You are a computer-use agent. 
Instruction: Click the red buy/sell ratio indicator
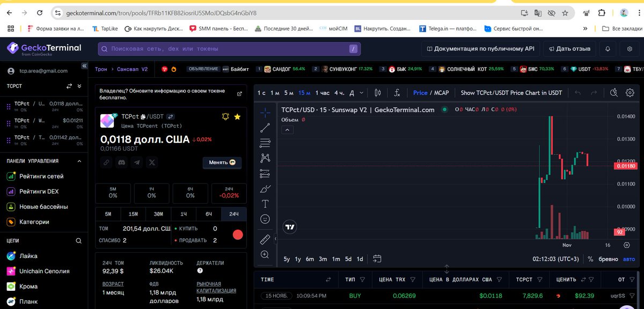click(238, 234)
